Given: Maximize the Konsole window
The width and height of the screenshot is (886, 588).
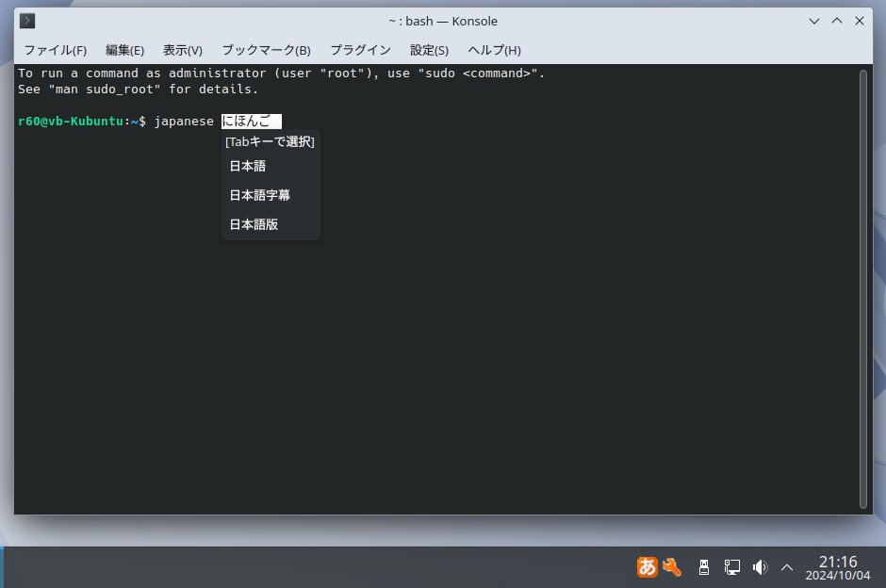Looking at the screenshot, I should point(836,21).
